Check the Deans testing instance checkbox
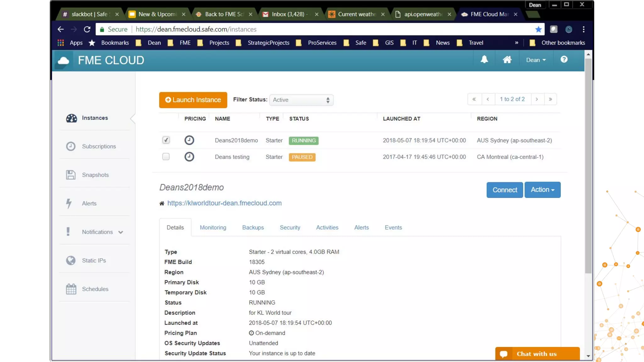 coord(166,156)
